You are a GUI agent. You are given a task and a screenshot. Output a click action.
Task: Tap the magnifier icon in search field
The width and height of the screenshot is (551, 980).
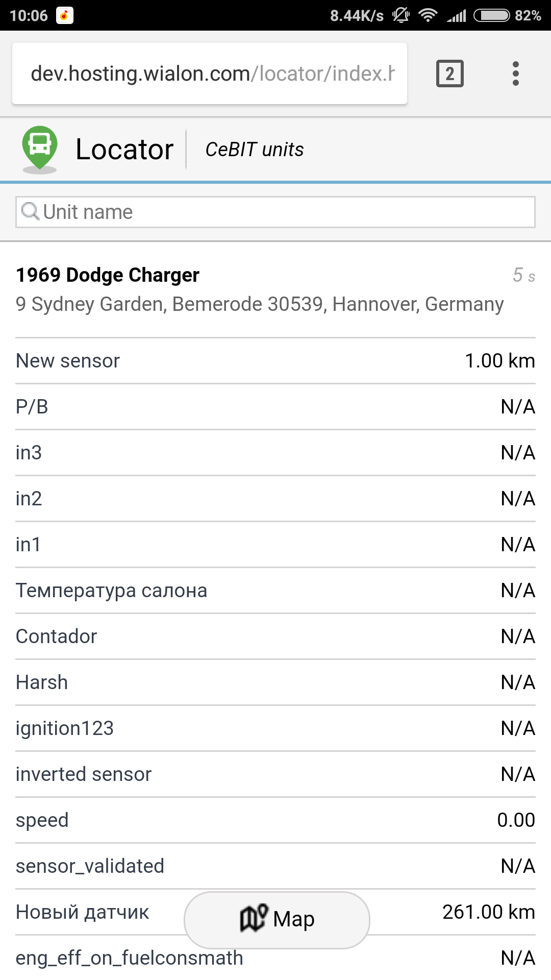click(x=30, y=211)
